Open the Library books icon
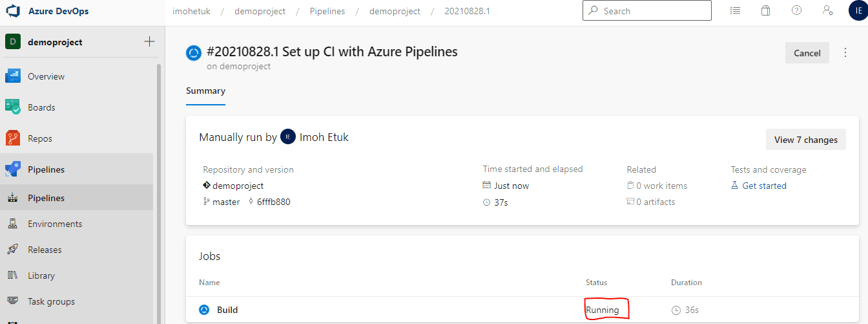The image size is (868, 324). tap(12, 275)
